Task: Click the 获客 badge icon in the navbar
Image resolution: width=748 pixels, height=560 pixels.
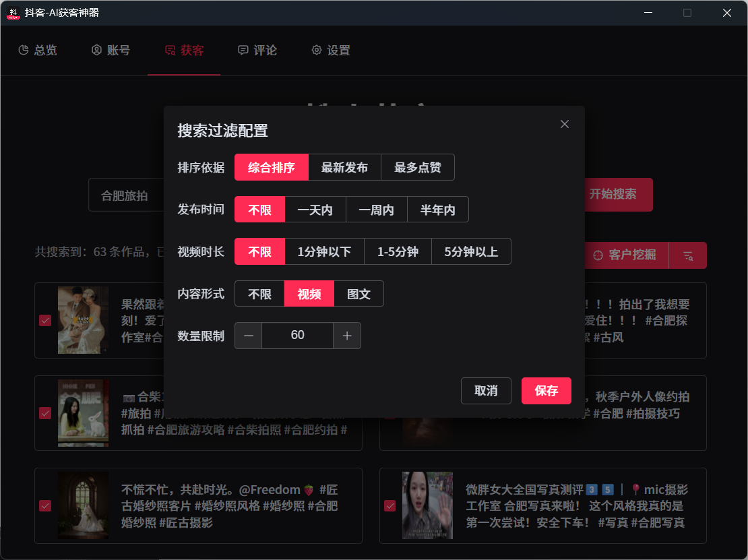Action: coord(171,51)
